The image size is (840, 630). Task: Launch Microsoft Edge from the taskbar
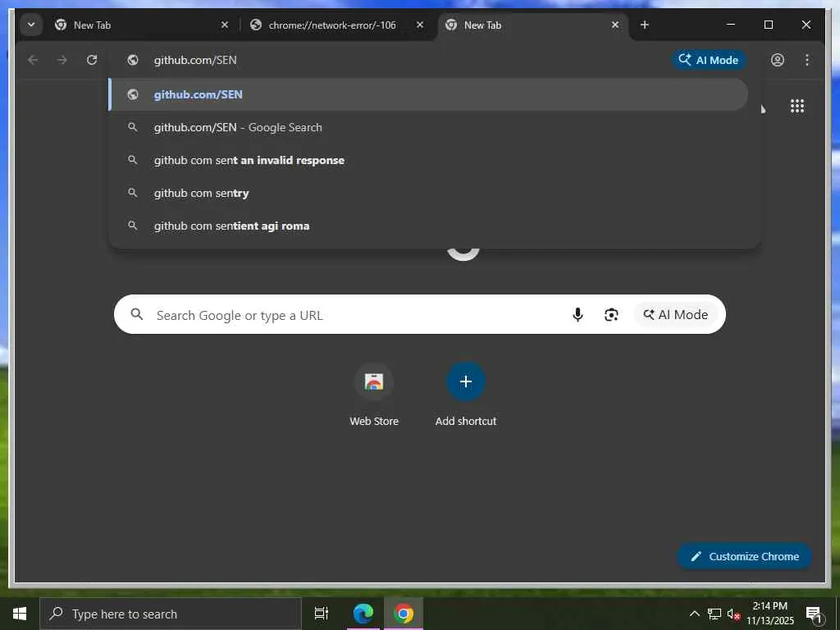click(363, 614)
